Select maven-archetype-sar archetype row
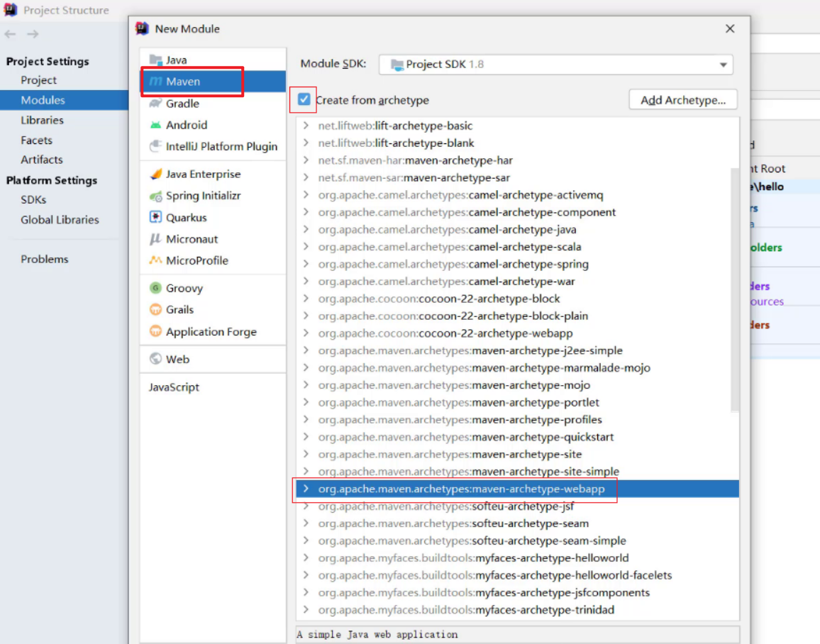Screen dimensions: 820x644 pos(518,177)
